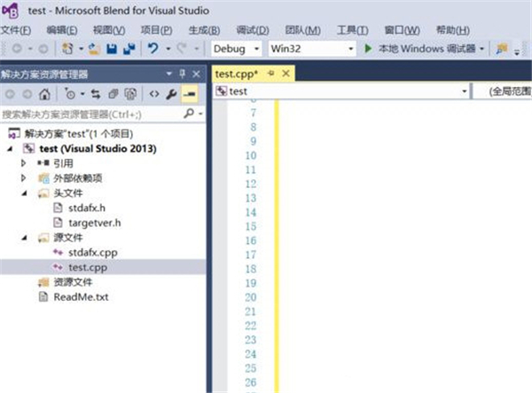This screenshot has width=532, height=393.
Task: Toggle auto-hide pin on Solution Explorer panel
Action: 182,73
